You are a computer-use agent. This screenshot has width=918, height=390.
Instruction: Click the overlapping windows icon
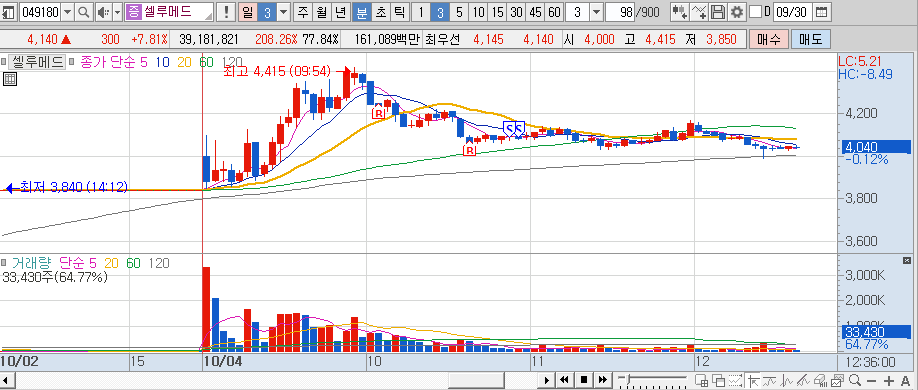click(718, 381)
